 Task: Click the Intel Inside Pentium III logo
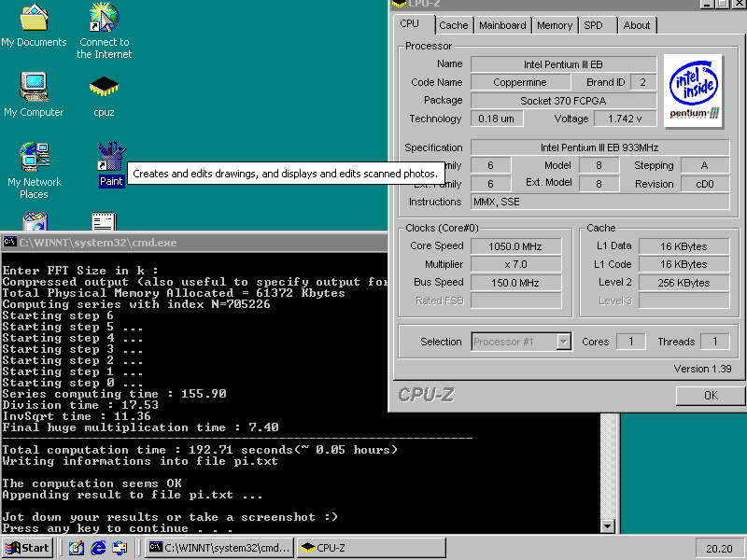pos(694,91)
